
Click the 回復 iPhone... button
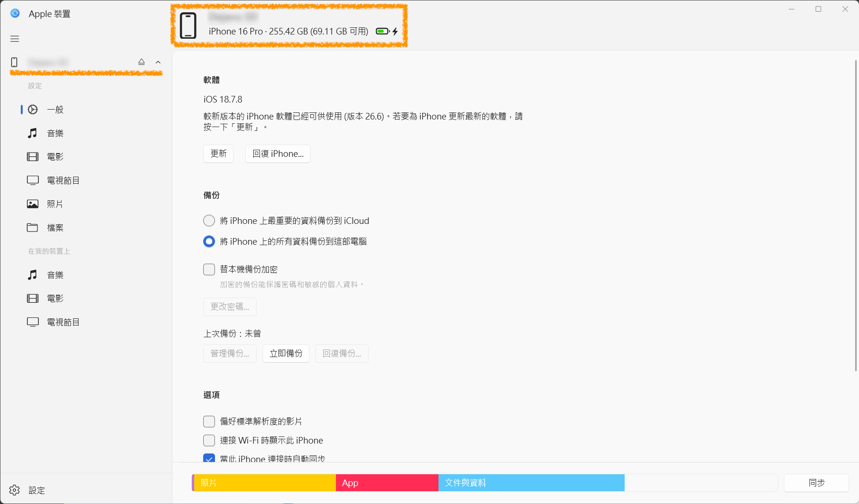coord(278,154)
